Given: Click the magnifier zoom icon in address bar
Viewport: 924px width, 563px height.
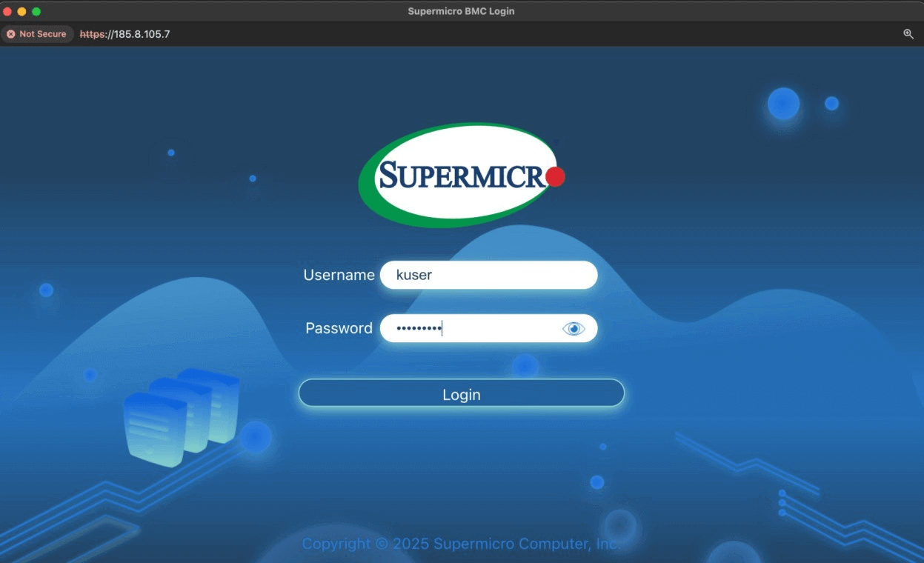Looking at the screenshot, I should 908,34.
